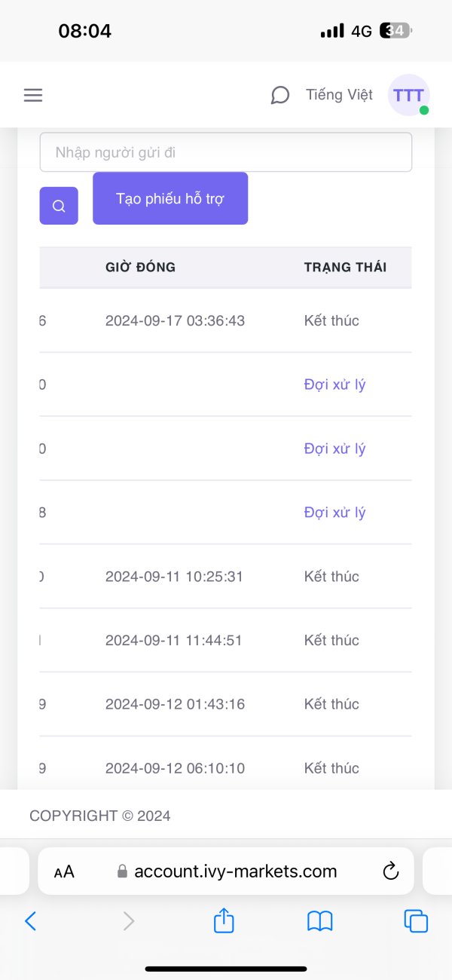Tap the TTT profile avatar
This screenshot has width=452, height=980.
[x=408, y=96]
